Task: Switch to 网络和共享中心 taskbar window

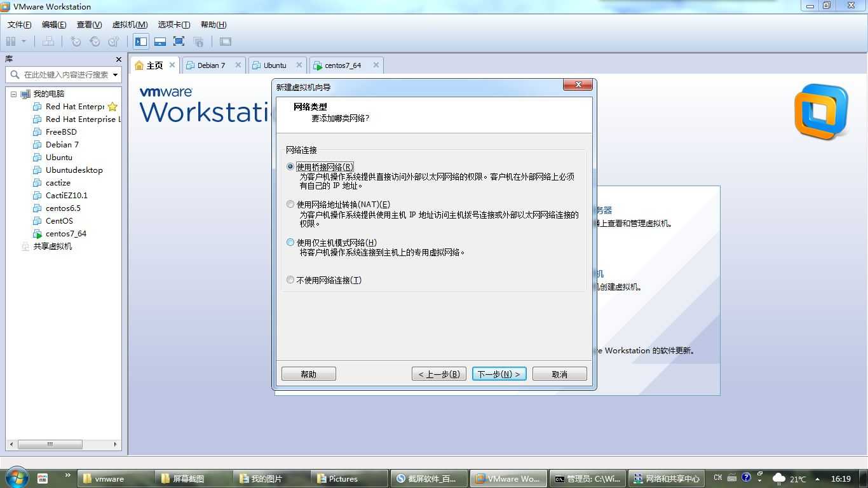Action: 667,479
